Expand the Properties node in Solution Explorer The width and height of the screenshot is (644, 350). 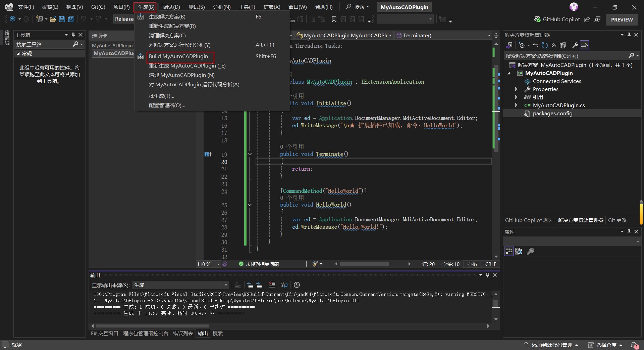click(x=516, y=89)
